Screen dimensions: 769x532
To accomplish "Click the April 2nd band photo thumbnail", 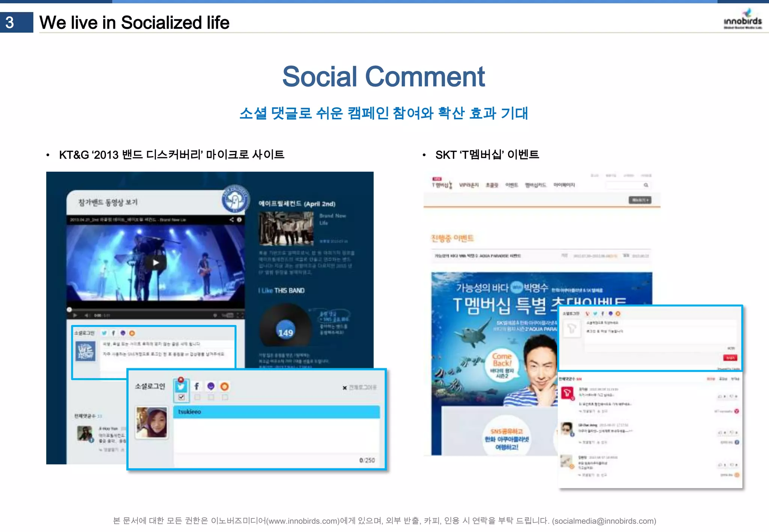I will 286,228.
